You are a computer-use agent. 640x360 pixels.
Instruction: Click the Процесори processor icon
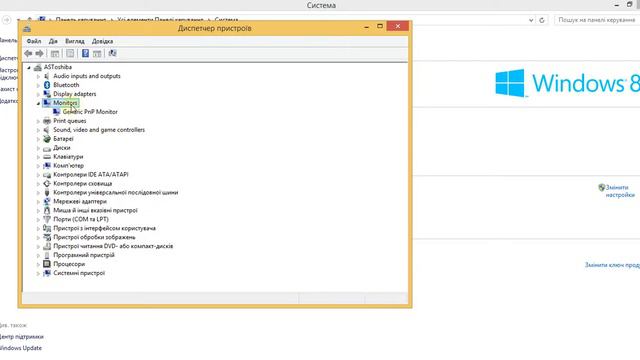pos(47,264)
